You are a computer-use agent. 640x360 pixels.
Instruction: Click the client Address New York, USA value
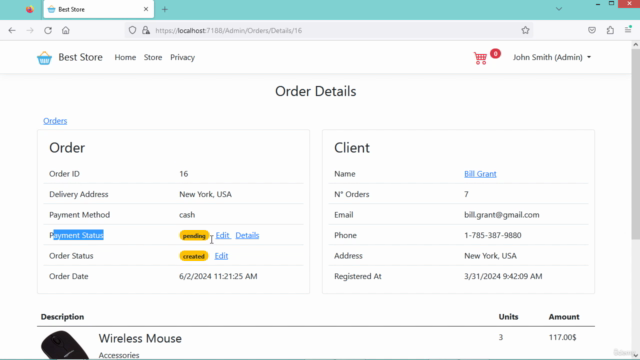[490, 256]
